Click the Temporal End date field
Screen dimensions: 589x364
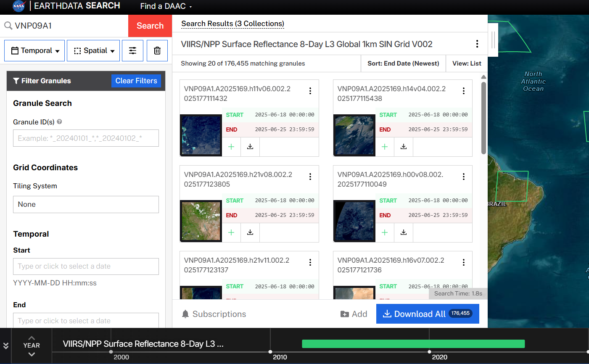click(86, 320)
